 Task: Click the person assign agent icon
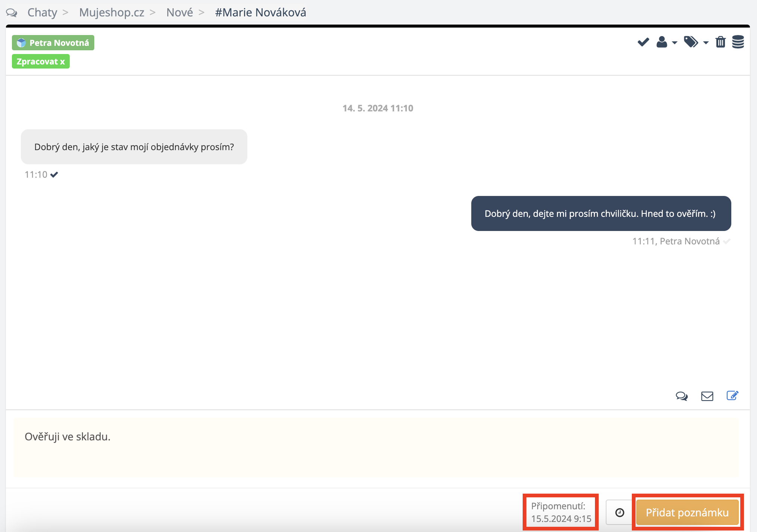(x=662, y=42)
